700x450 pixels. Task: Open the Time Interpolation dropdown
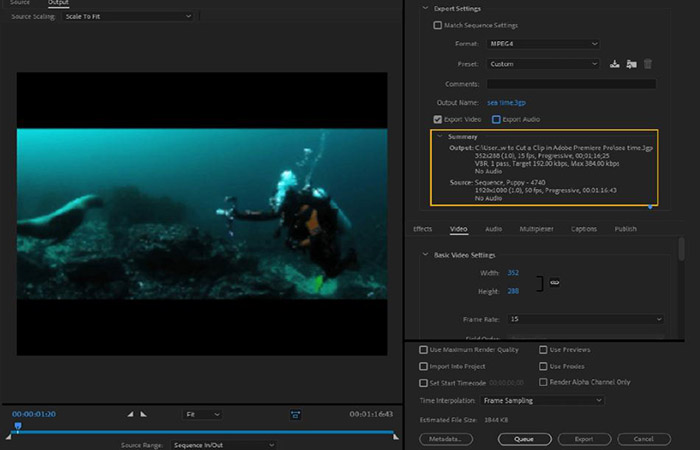pyautogui.click(x=542, y=400)
